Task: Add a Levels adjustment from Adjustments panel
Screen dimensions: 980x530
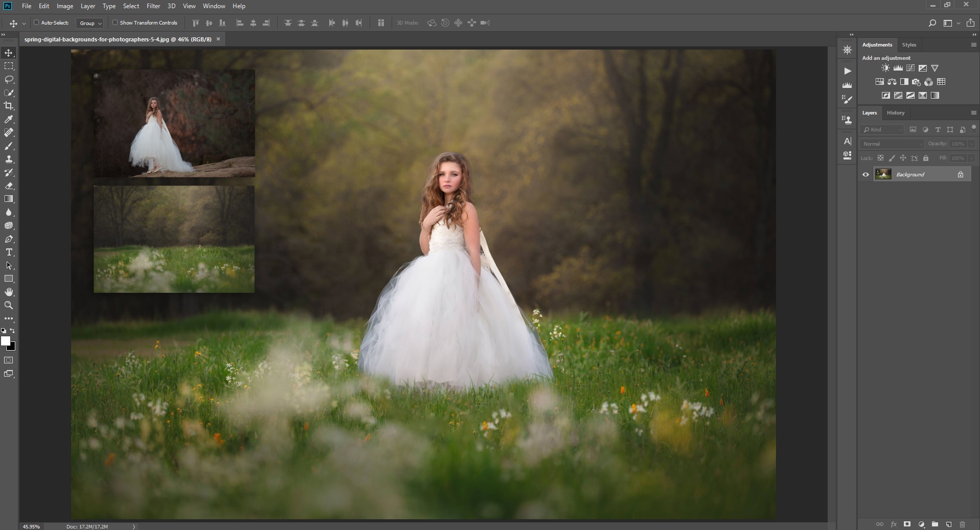Action: [x=898, y=68]
